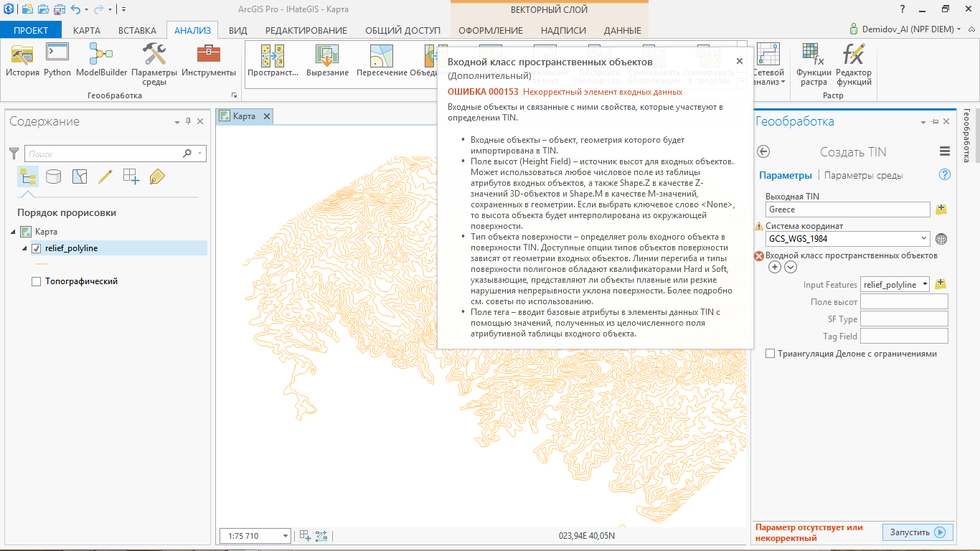Go back in the Geoprocessing pane
This screenshot has width=980, height=551.
pyautogui.click(x=763, y=151)
